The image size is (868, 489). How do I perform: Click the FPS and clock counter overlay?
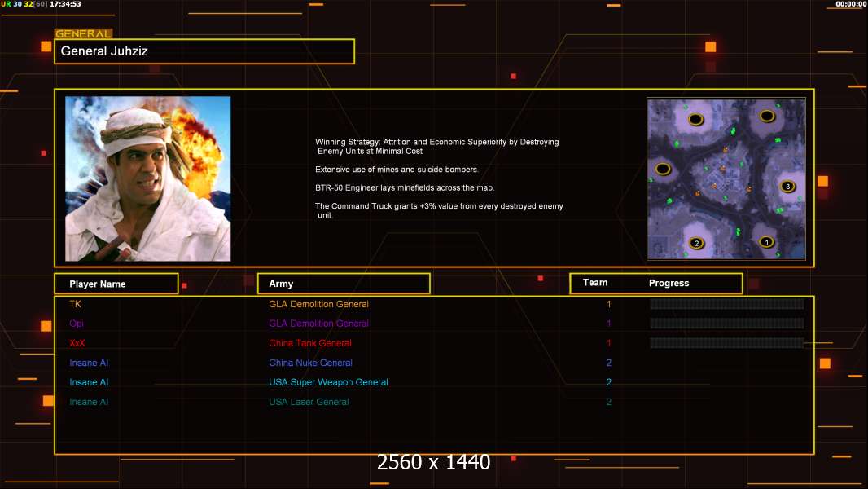(x=42, y=4)
